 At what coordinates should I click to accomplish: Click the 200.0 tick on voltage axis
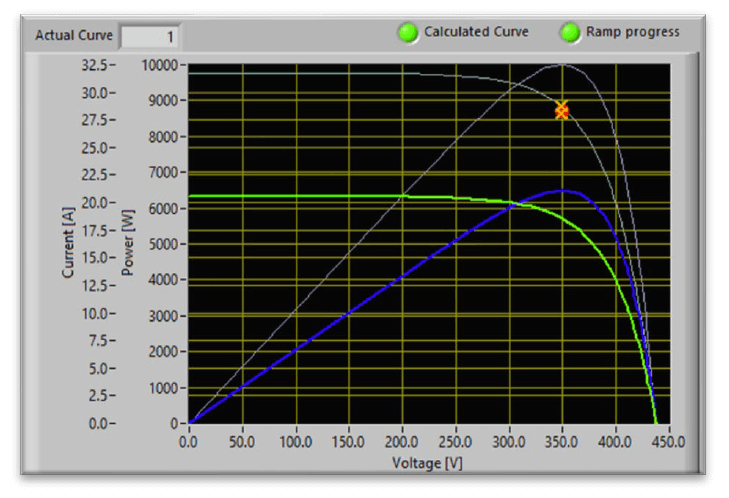coord(402,440)
